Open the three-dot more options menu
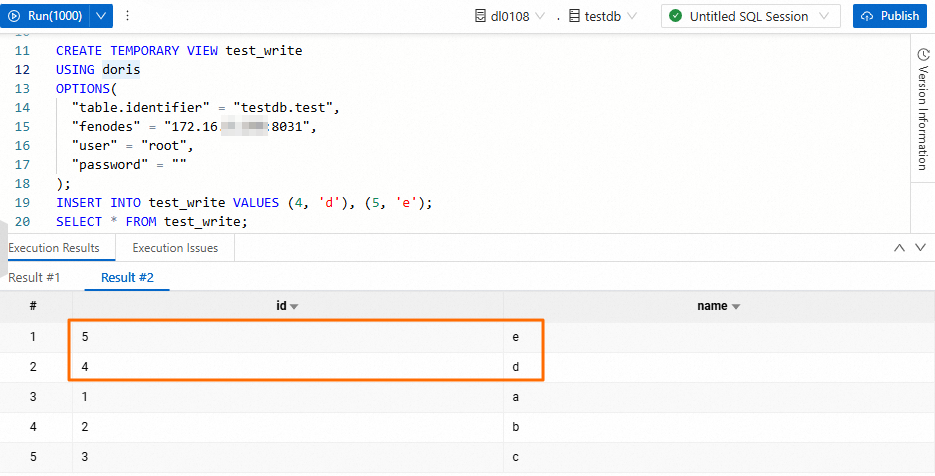This screenshot has height=476, width=935. point(128,16)
